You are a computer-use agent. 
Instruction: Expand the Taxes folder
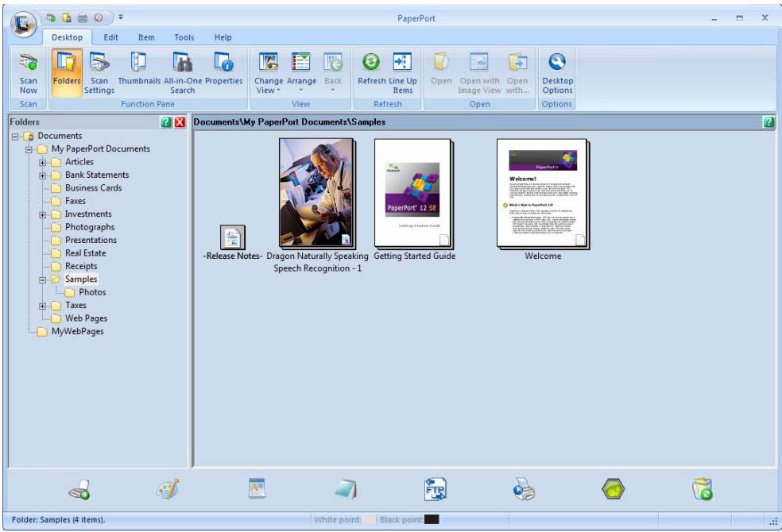[42, 306]
